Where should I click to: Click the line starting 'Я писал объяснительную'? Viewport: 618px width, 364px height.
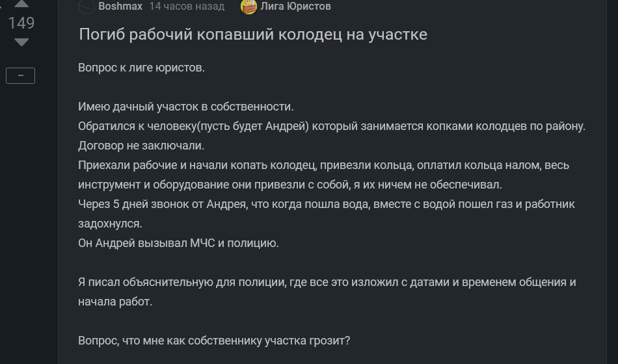327,282
